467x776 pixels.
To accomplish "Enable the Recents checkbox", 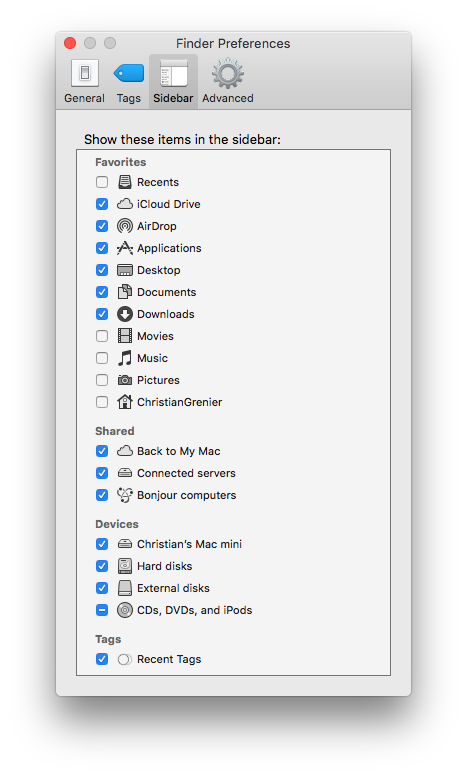I will pyautogui.click(x=102, y=182).
